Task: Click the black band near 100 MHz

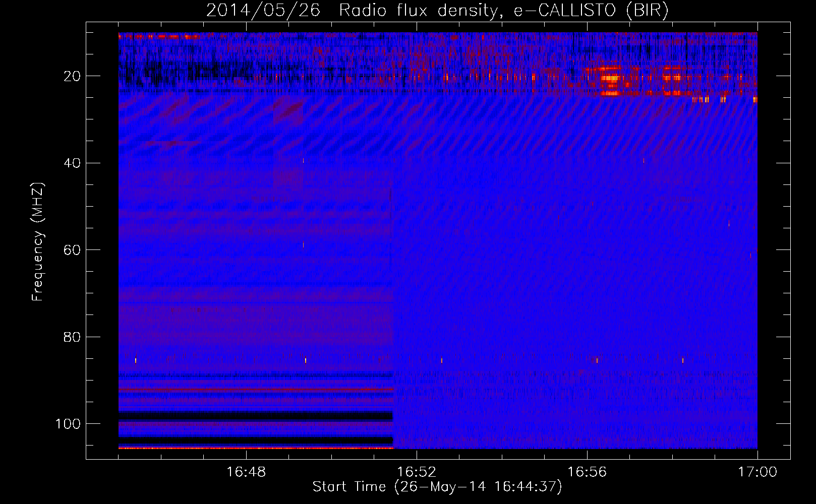Action: tap(256, 416)
